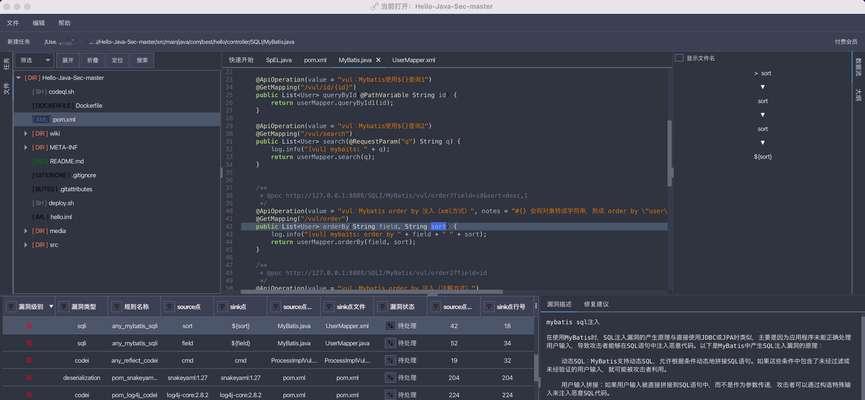Click the 规则名称 column filter icon
Screen dimensions: 865x400
[x=118, y=307]
